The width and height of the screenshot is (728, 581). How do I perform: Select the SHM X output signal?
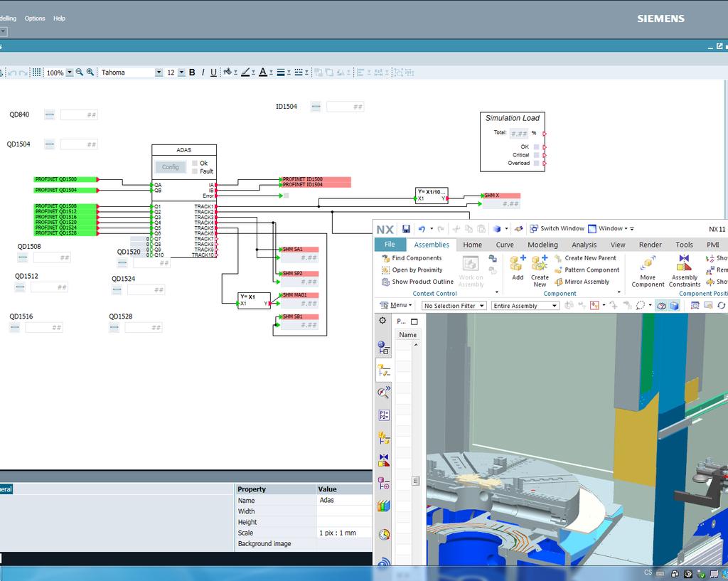501,196
